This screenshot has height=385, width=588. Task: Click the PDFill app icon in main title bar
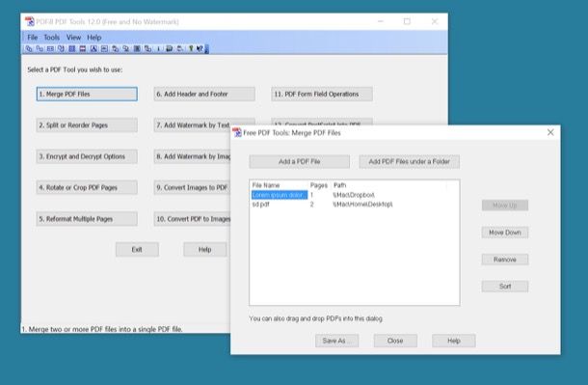(x=29, y=21)
